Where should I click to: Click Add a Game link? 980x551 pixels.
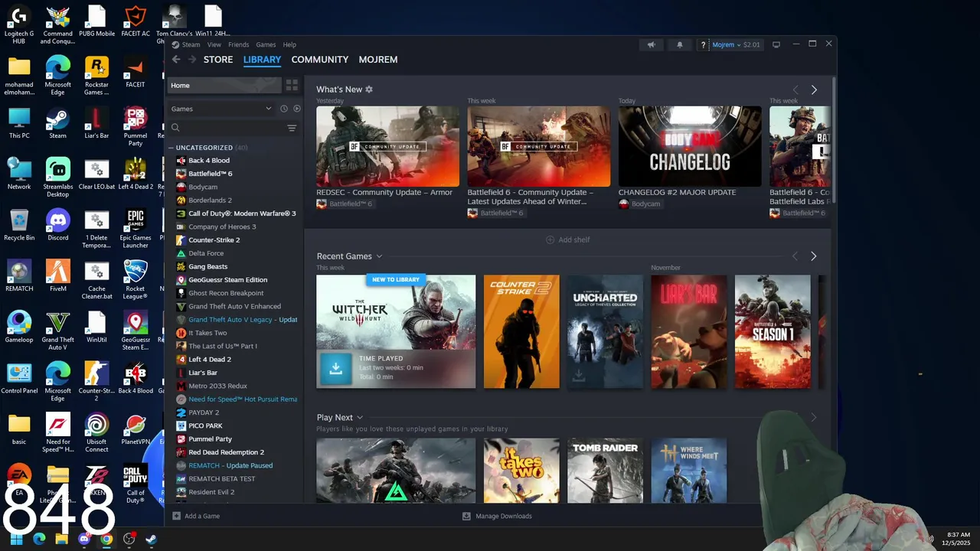tap(202, 516)
